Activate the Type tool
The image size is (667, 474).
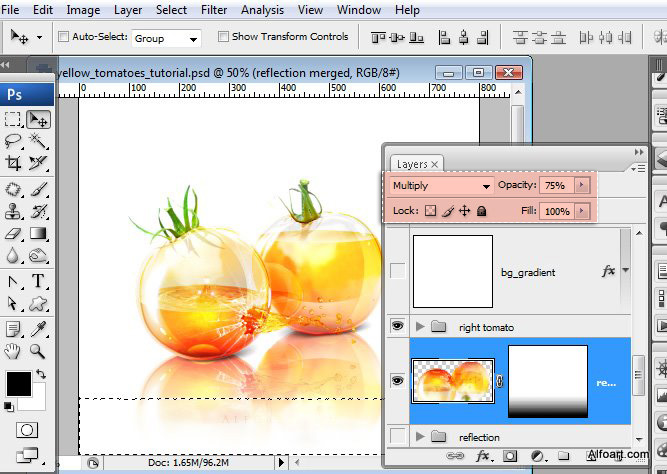[x=39, y=281]
